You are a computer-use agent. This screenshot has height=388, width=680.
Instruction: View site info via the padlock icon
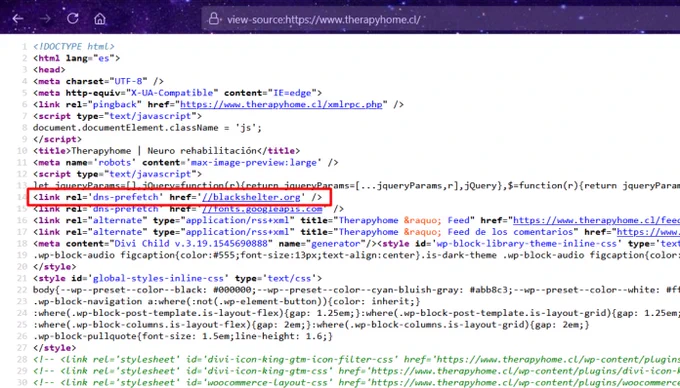tap(213, 19)
